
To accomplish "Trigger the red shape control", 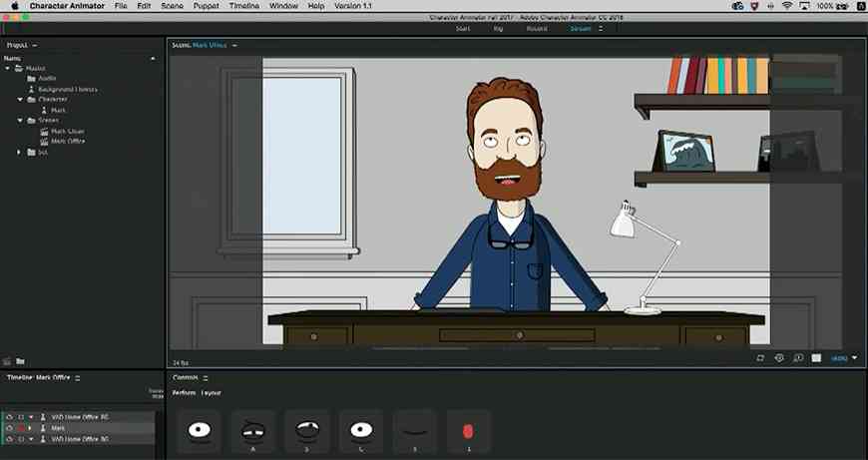I will tap(468, 431).
